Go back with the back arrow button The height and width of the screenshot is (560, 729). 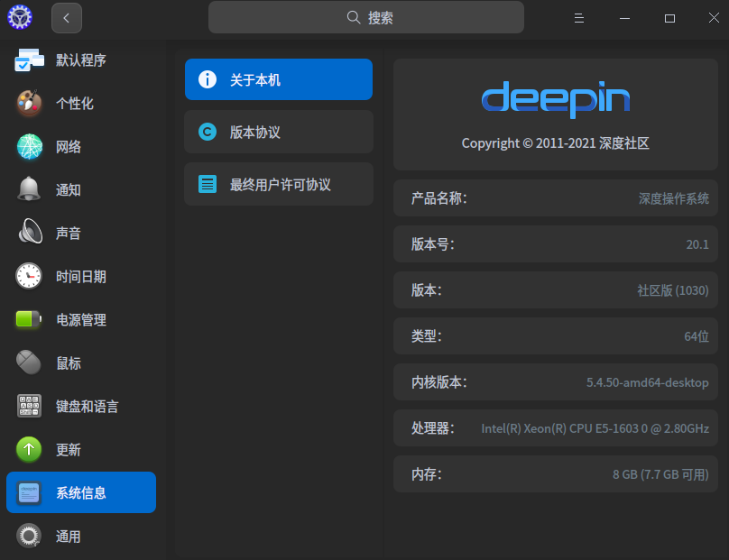tap(67, 18)
